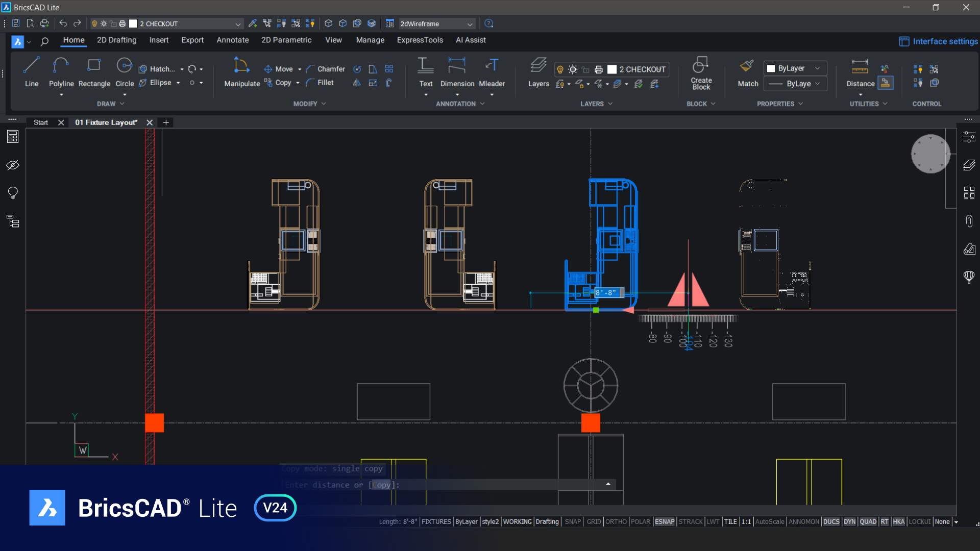The image size is (980, 551).
Task: Click the ByLayer color swatch dropdown
Action: coord(795,68)
